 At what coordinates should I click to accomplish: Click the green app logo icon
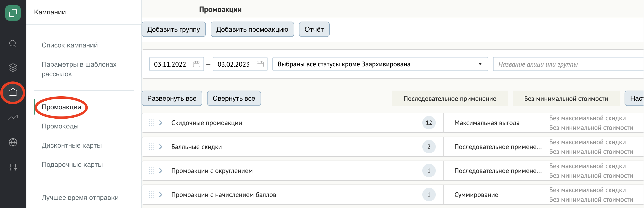click(x=13, y=13)
